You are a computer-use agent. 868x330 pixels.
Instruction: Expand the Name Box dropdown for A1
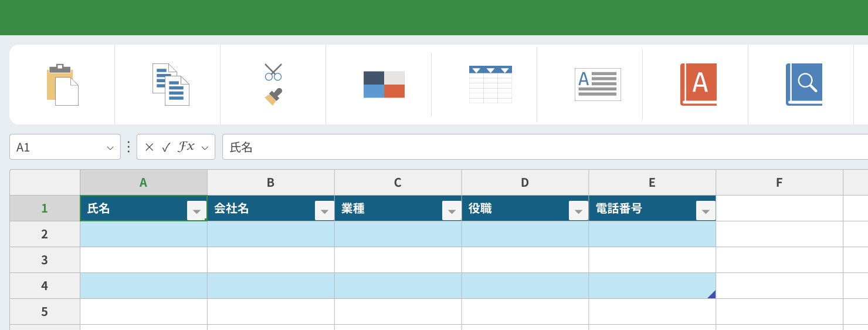click(x=110, y=148)
